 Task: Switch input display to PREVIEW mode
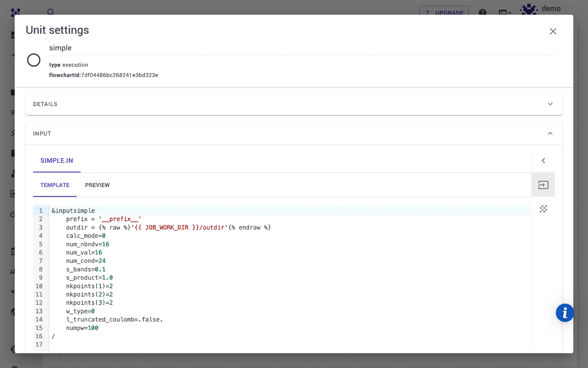(97, 185)
